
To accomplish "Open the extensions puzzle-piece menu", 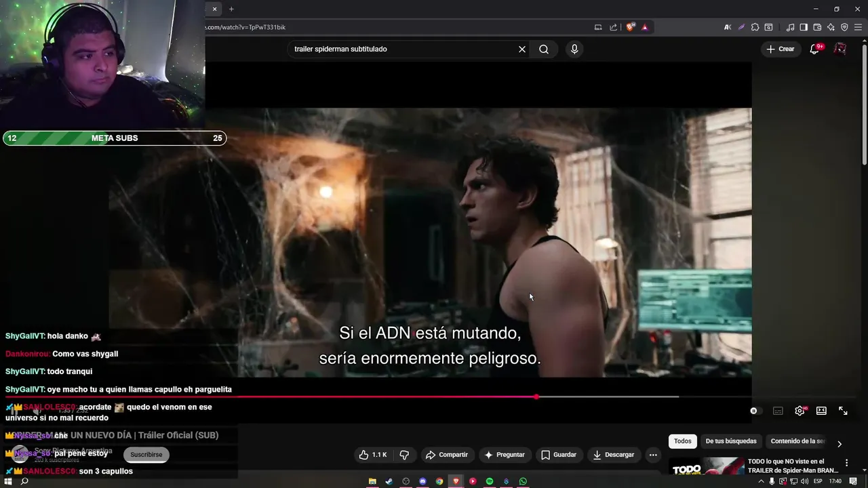I will coord(755,27).
